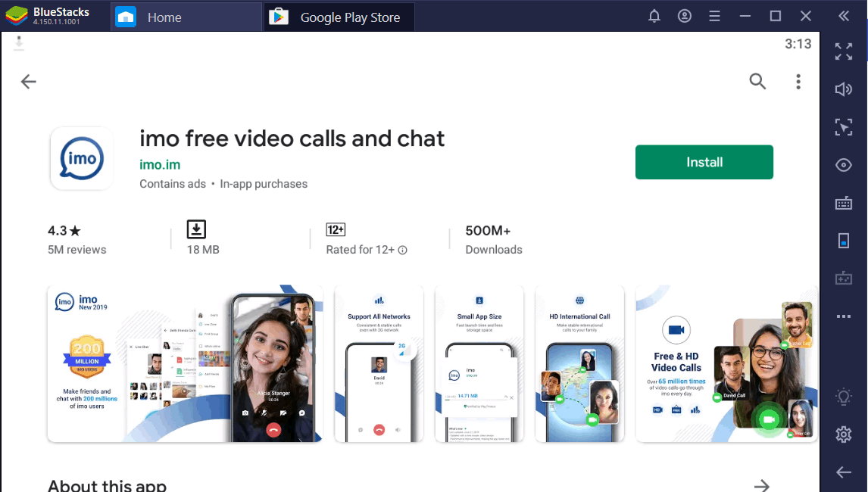Open the imo.im developer link
This screenshot has width=868, height=492.
[x=160, y=165]
